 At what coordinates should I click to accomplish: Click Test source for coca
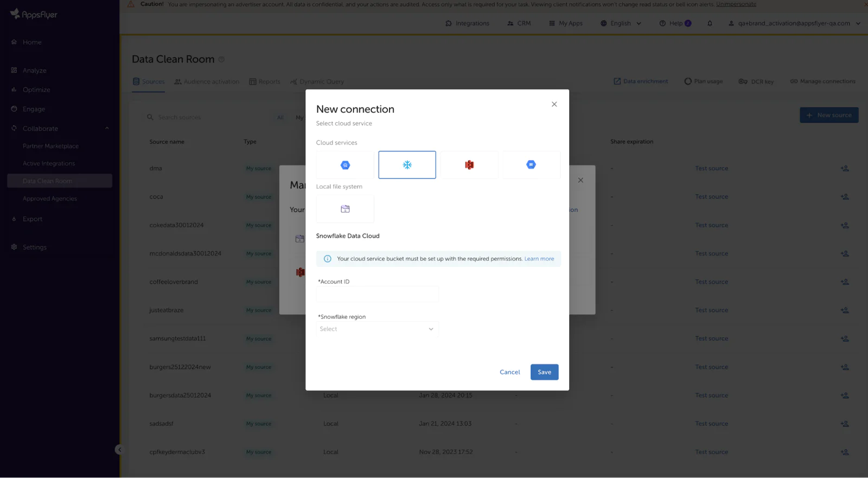tap(712, 197)
